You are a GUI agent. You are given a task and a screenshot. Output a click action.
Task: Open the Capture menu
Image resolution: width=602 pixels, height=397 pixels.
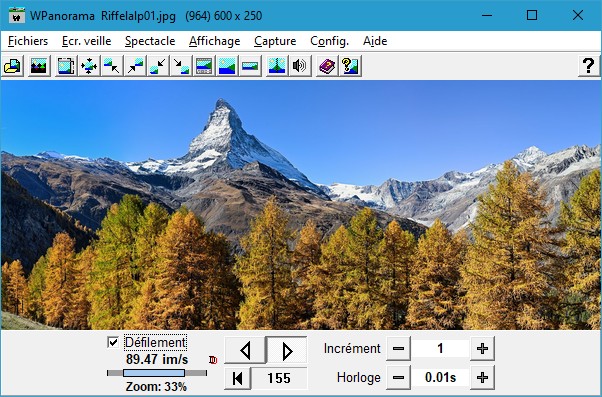coord(275,41)
